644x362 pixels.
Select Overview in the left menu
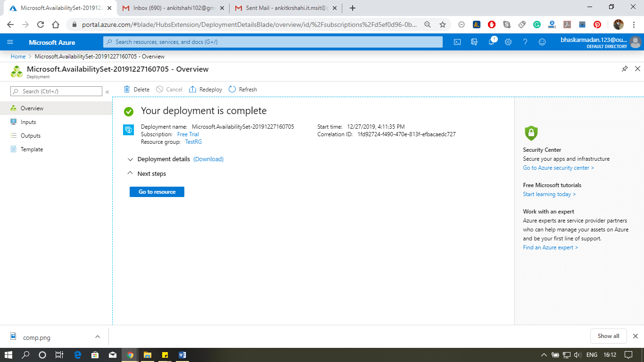coord(56,108)
